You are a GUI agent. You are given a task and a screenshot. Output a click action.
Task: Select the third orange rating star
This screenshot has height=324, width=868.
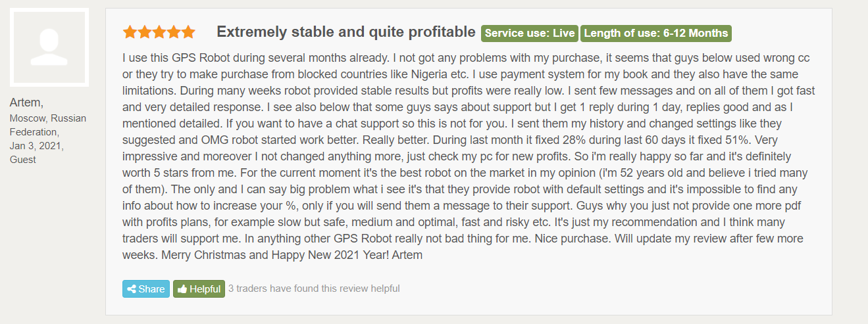coord(159,32)
